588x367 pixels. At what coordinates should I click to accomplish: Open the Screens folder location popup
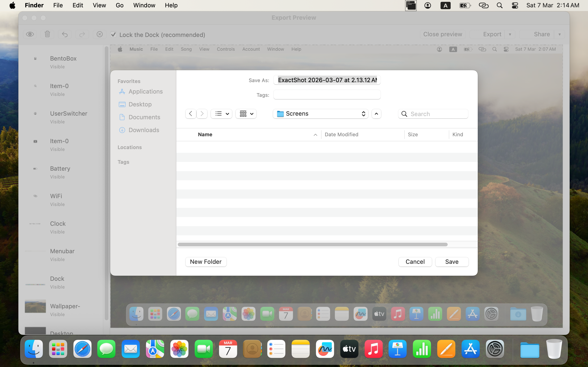[x=320, y=114]
